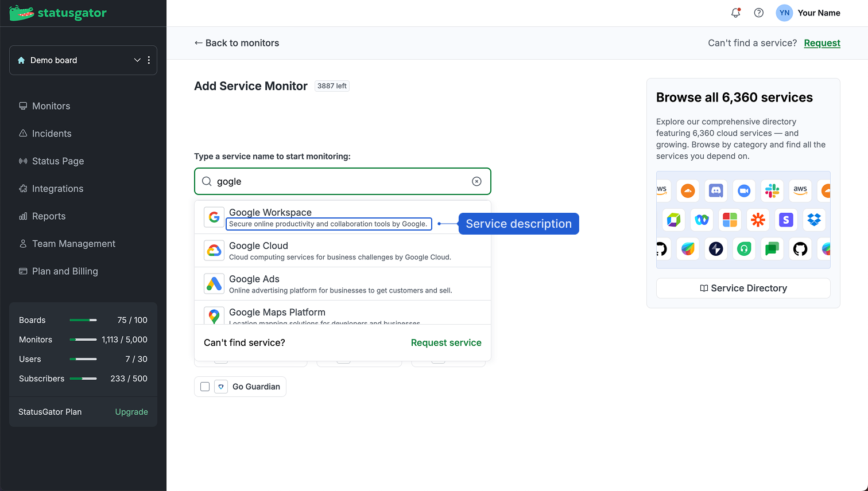Image resolution: width=868 pixels, height=491 pixels.
Task: Click the Your Name profile label
Action: [x=819, y=13]
